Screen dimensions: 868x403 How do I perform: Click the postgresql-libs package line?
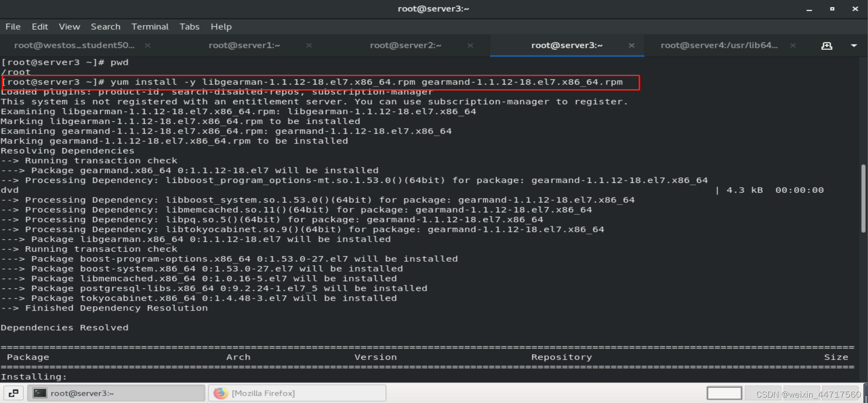pyautogui.click(x=214, y=288)
